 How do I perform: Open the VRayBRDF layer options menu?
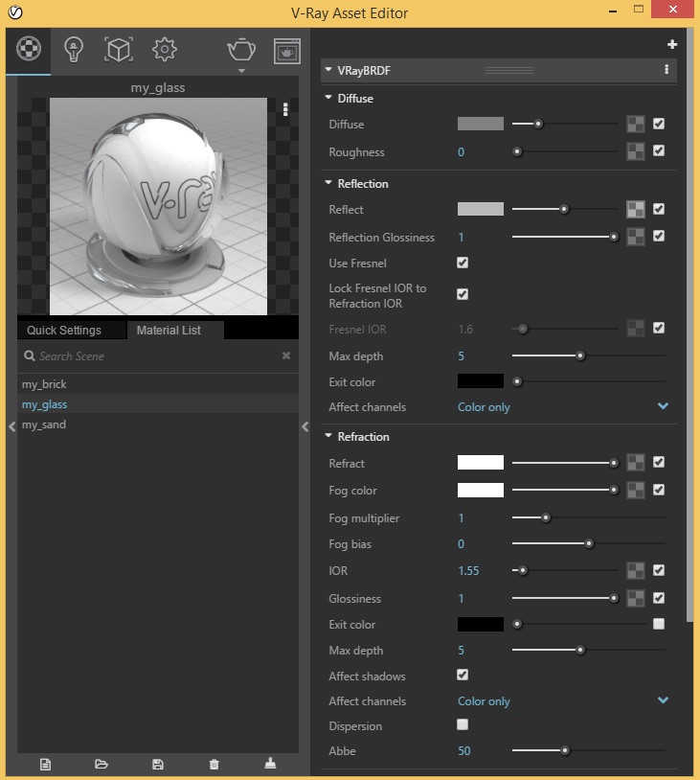(x=666, y=70)
